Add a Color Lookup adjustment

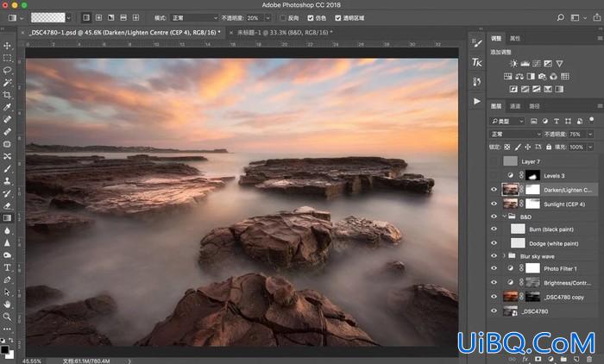(565, 76)
